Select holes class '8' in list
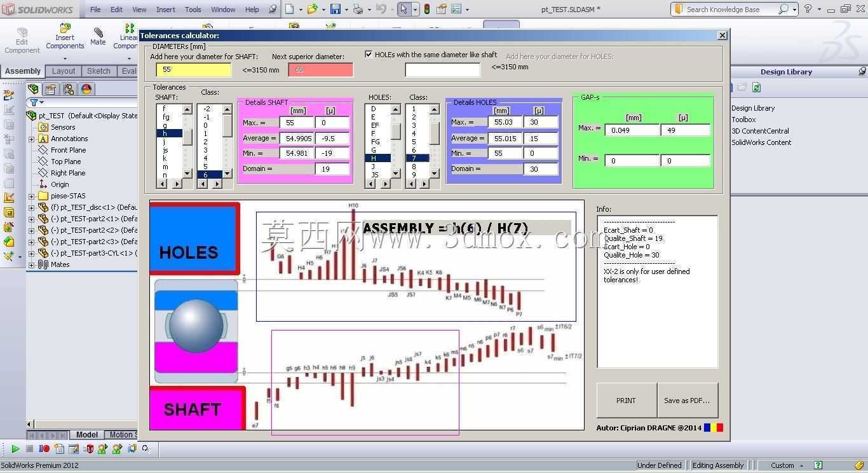 417,167
